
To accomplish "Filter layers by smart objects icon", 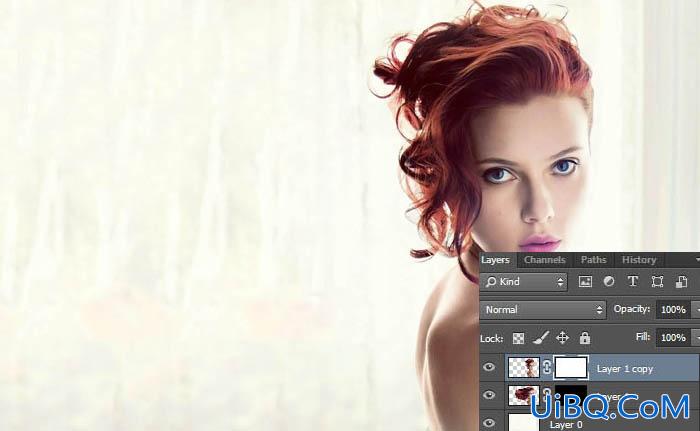I will [681, 281].
